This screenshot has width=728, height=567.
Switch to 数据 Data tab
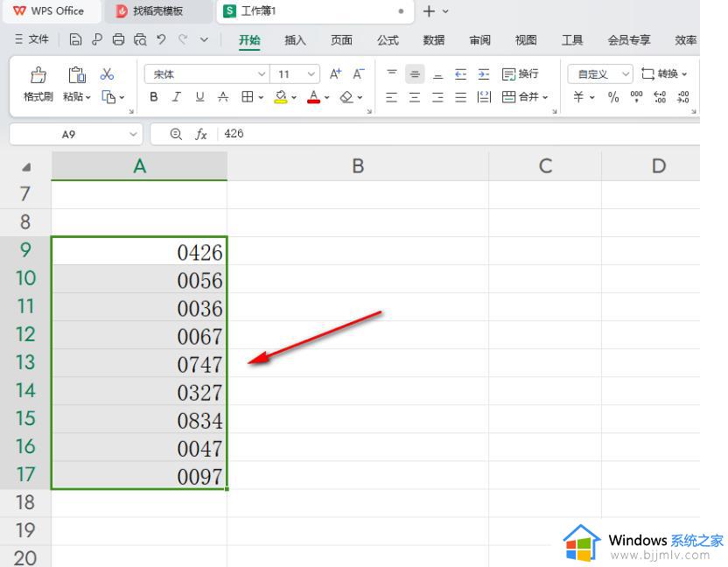(x=434, y=40)
